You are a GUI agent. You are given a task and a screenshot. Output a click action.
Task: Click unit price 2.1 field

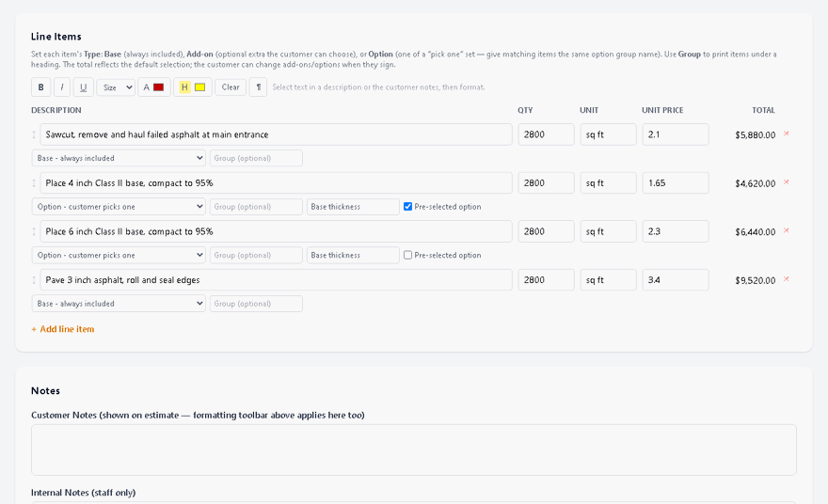tap(676, 134)
